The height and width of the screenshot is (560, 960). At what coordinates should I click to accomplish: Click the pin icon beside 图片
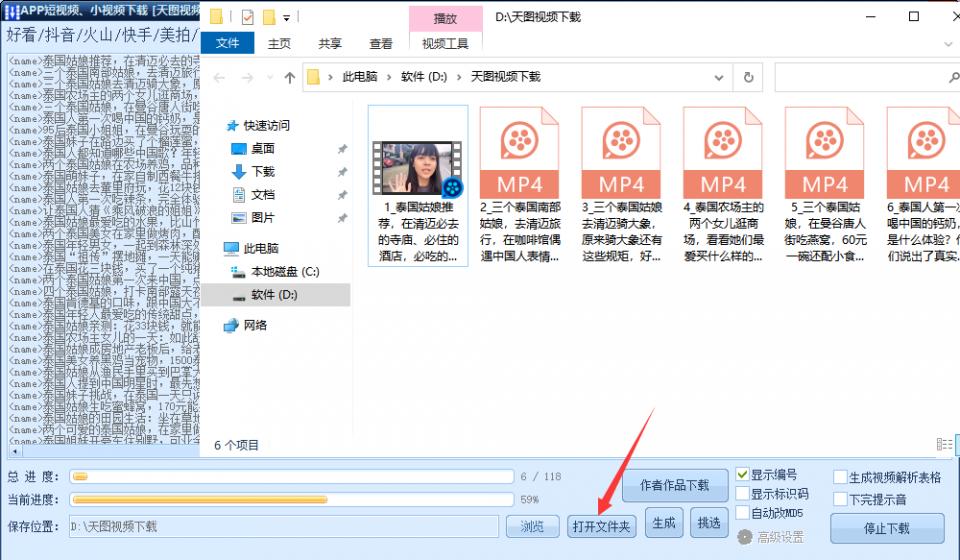pos(342,218)
